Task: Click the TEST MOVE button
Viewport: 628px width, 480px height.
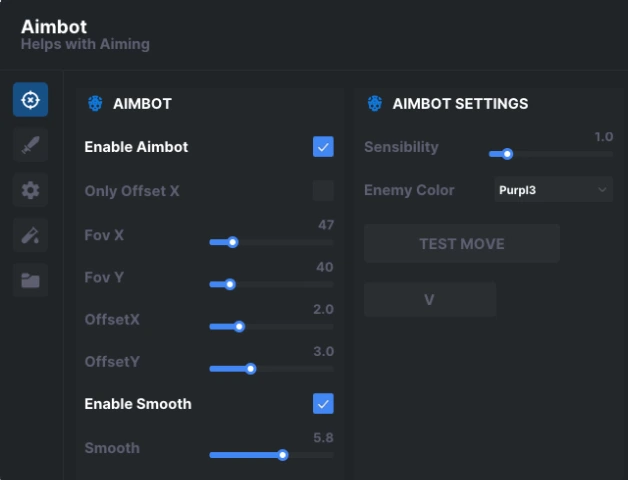Action: [462, 244]
